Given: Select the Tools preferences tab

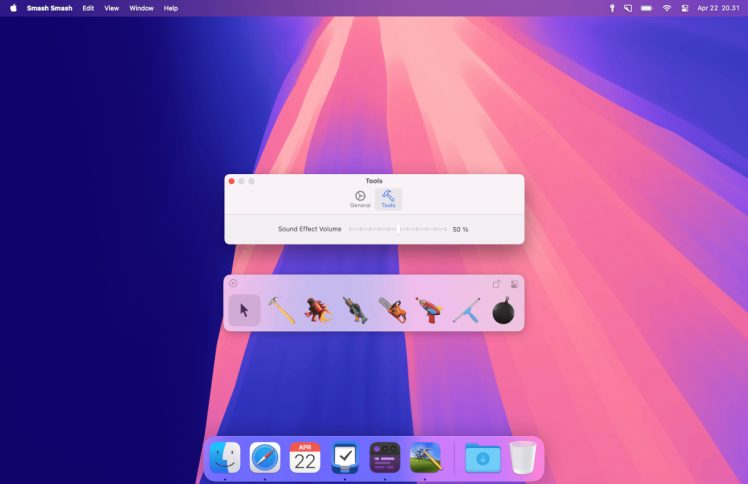Looking at the screenshot, I should 388,199.
